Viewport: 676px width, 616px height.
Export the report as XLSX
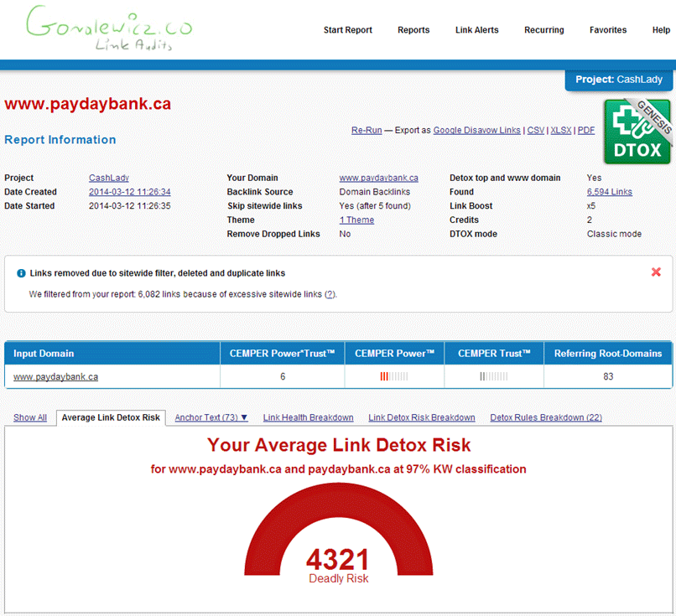(561, 130)
